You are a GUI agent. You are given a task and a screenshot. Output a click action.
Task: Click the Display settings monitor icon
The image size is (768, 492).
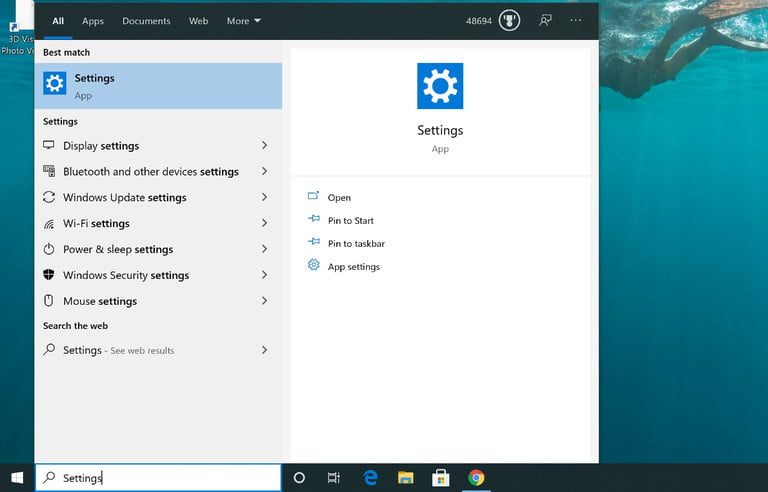pyautogui.click(x=49, y=145)
